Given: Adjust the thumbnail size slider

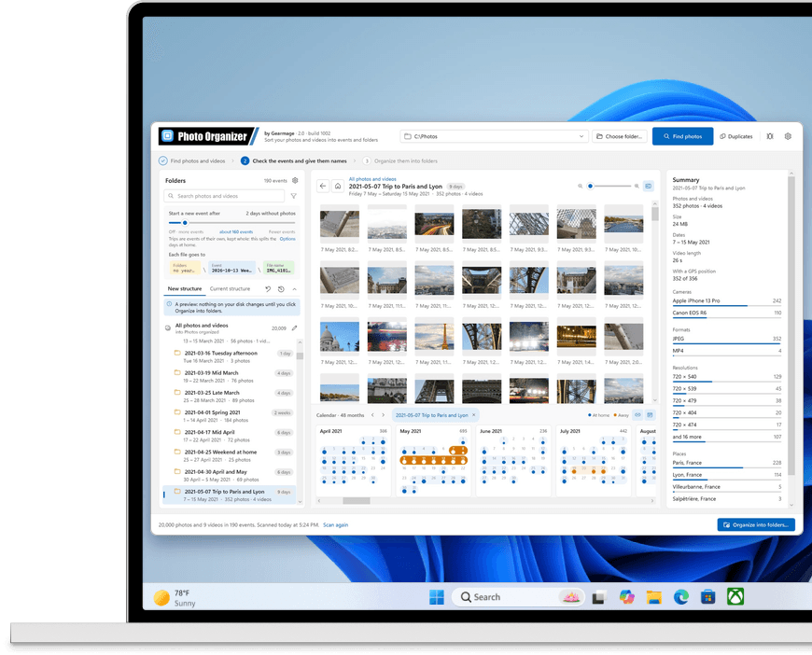Looking at the screenshot, I should (591, 186).
